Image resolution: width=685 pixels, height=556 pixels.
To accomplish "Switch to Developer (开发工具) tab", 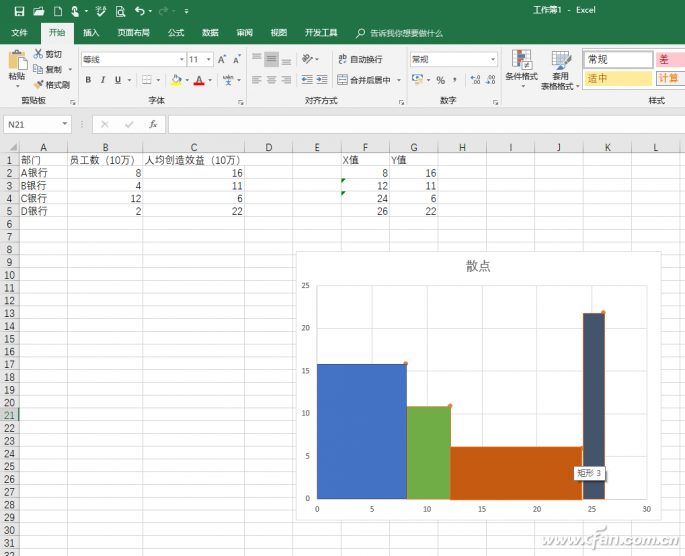I will pyautogui.click(x=321, y=33).
